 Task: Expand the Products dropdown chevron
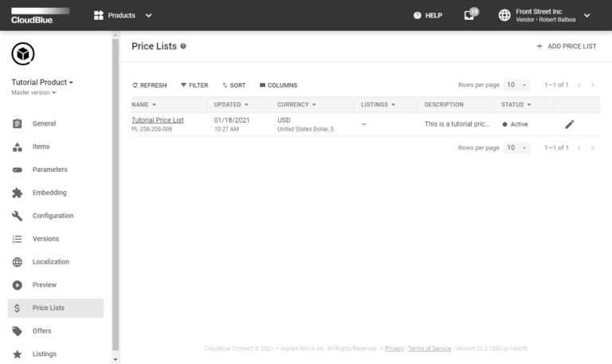148,16
